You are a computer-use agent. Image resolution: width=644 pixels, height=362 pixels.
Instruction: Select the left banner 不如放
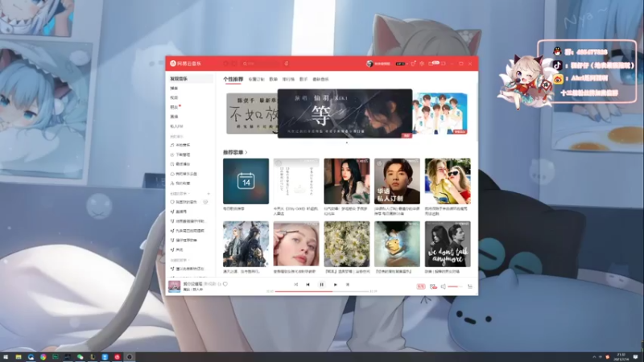[x=252, y=113]
